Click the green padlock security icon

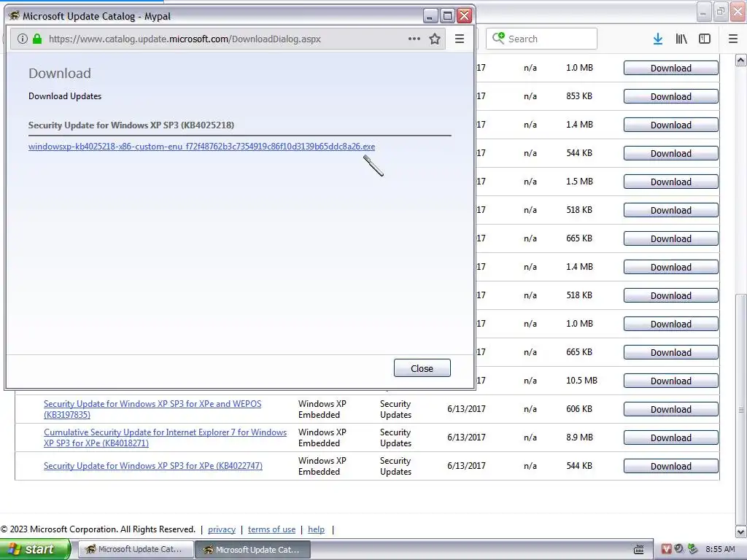coord(37,39)
